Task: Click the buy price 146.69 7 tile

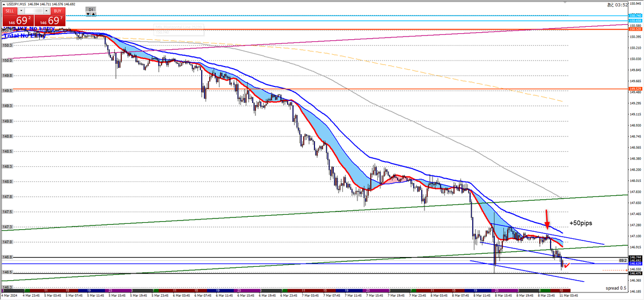Action: click(50, 20)
